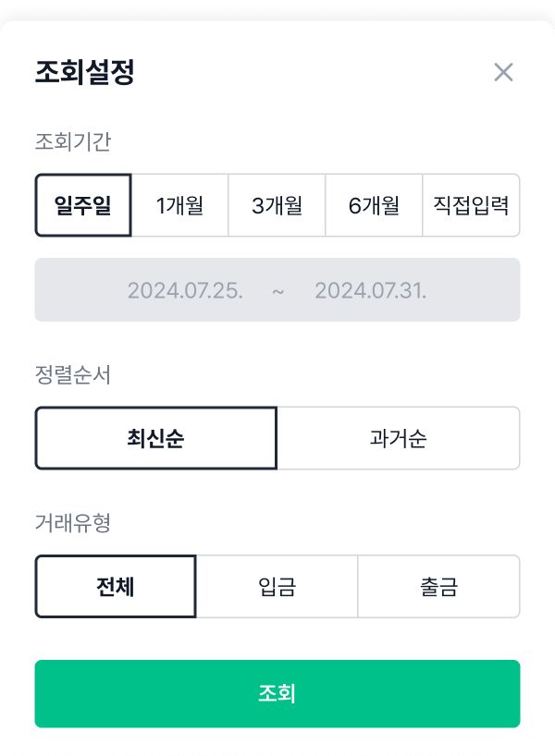Select 전체 transaction type
This screenshot has width=555, height=756.
(116, 585)
